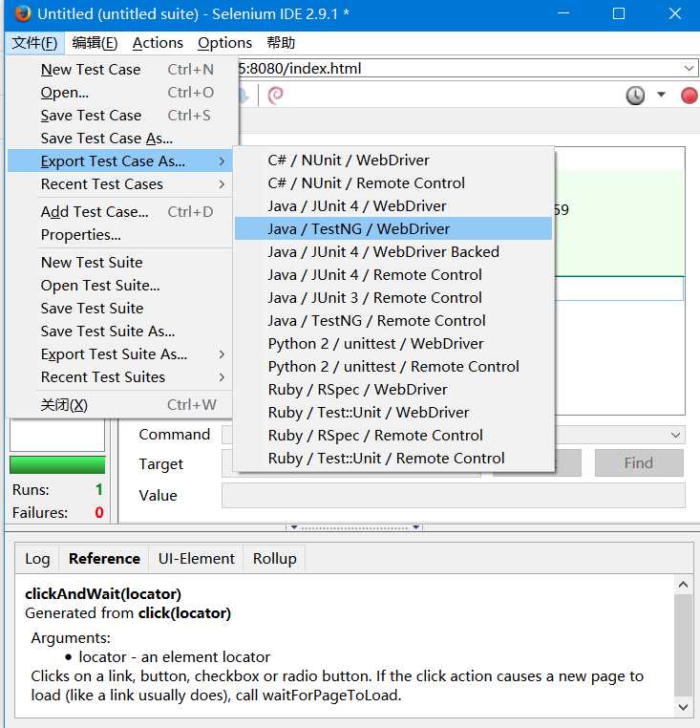Export as C# / NUnit / WebDriver
Viewport: 700px width, 728px height.
393,161
